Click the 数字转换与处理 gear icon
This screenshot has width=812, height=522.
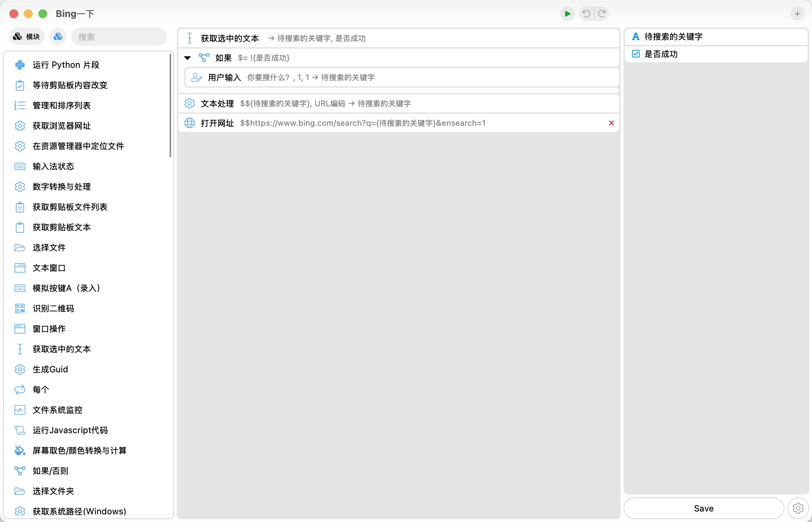20,187
